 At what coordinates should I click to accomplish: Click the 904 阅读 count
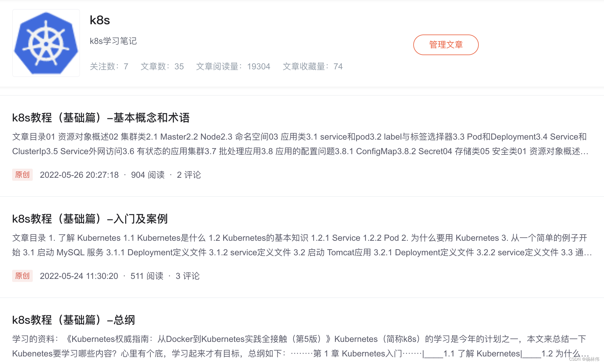(x=148, y=175)
